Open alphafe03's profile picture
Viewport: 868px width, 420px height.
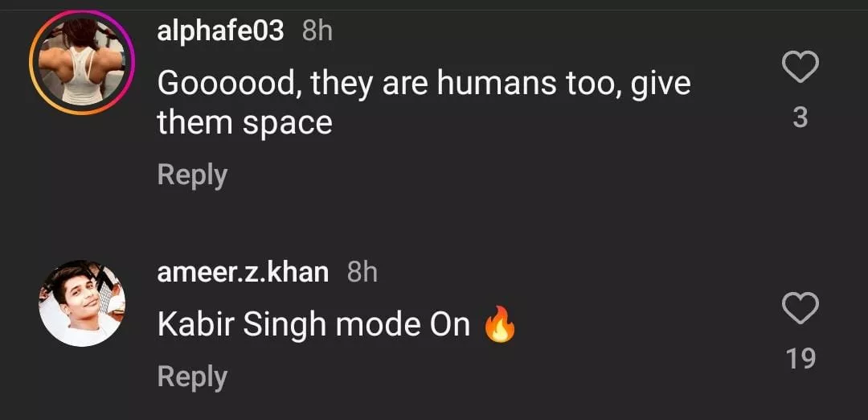point(82,64)
